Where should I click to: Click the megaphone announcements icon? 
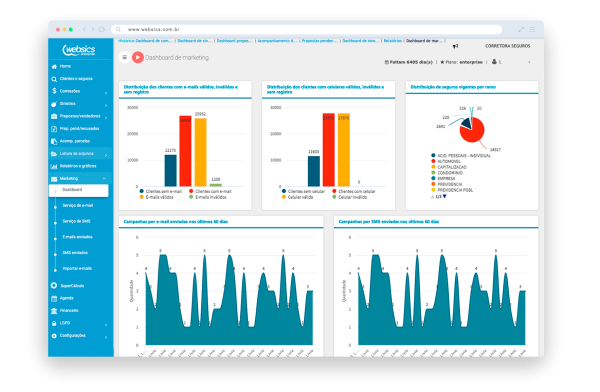pyautogui.click(x=455, y=46)
